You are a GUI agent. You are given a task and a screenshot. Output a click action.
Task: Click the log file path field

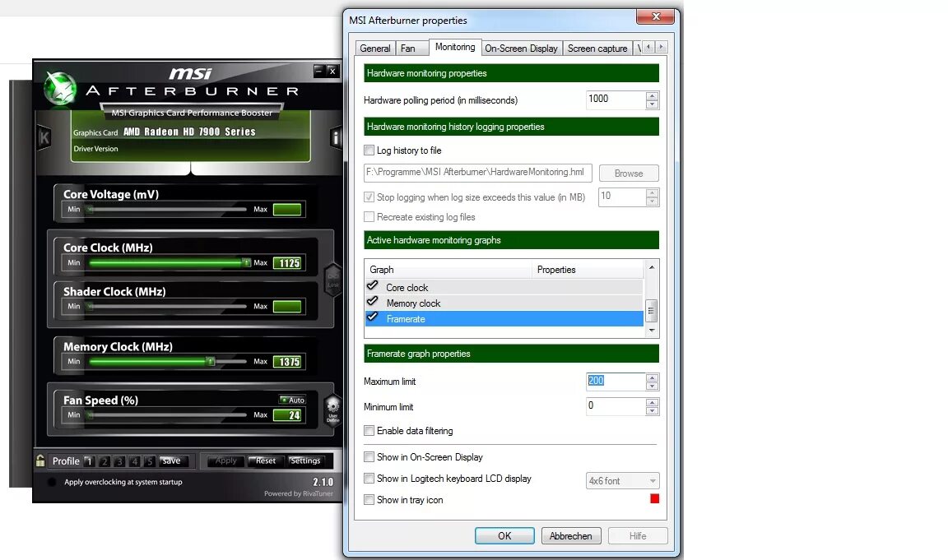coord(477,173)
